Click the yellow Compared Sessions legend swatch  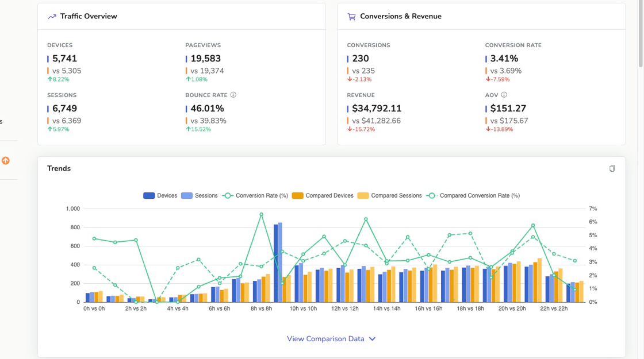click(x=363, y=196)
